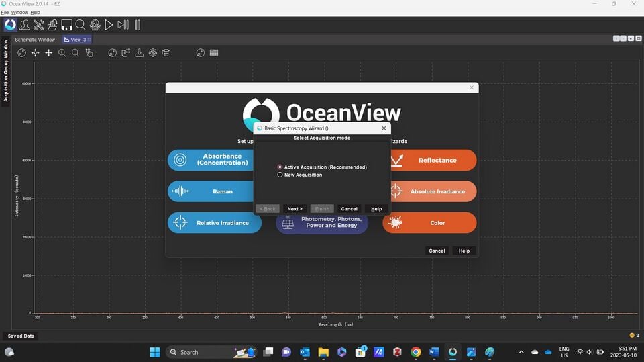Select Active Acquisition (Recommended) radio button

pos(280,167)
